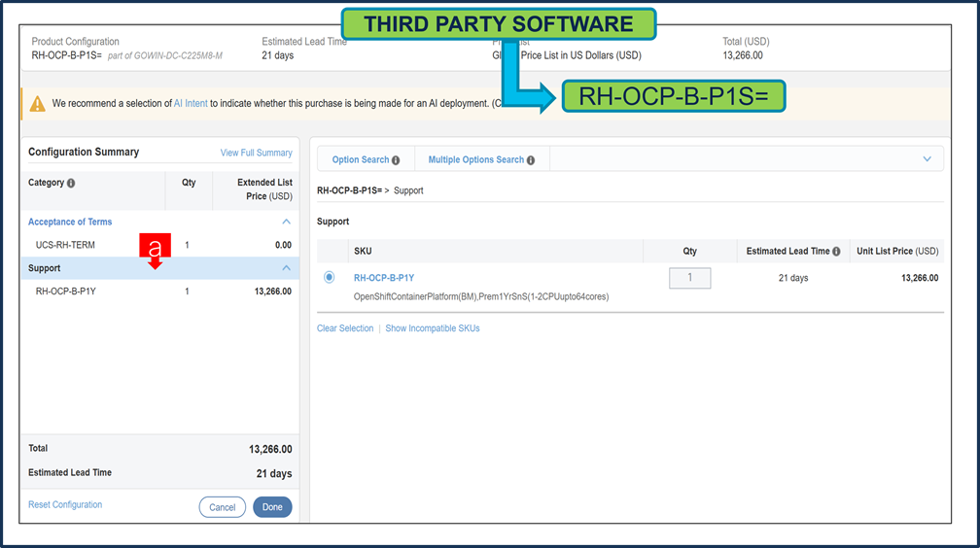Expand the search panel dropdown chevron
This screenshot has height=548, width=980.
coord(927,159)
